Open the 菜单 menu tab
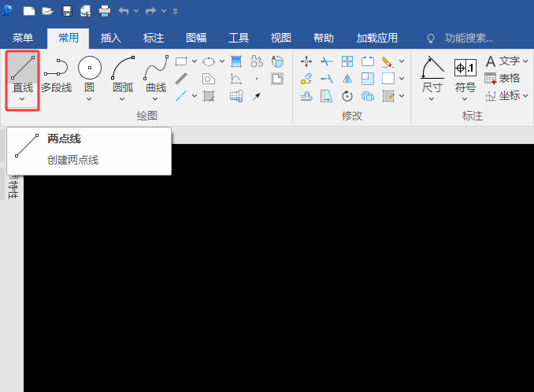Viewport: 534px width, 392px height. 23,38
